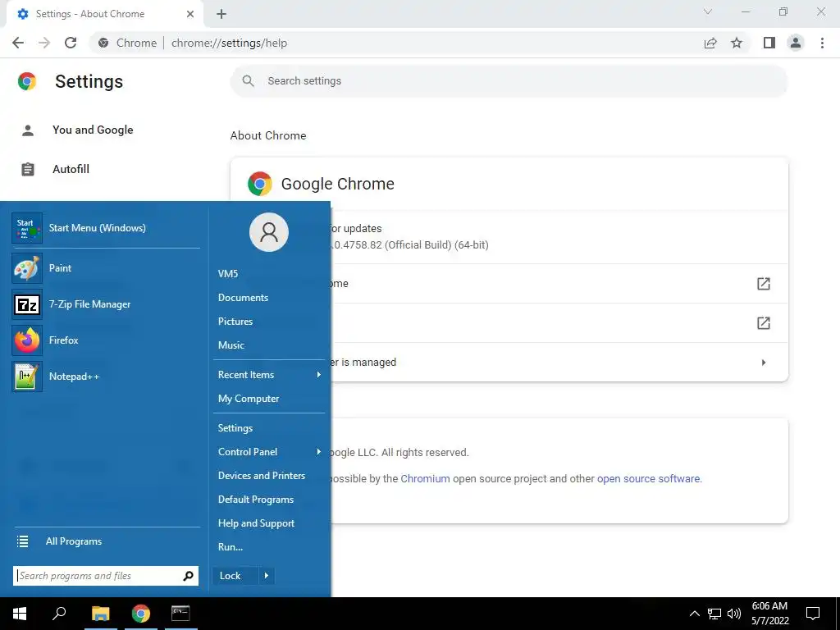Open taskbar Search icon
This screenshot has height=630, width=840.
59,614
